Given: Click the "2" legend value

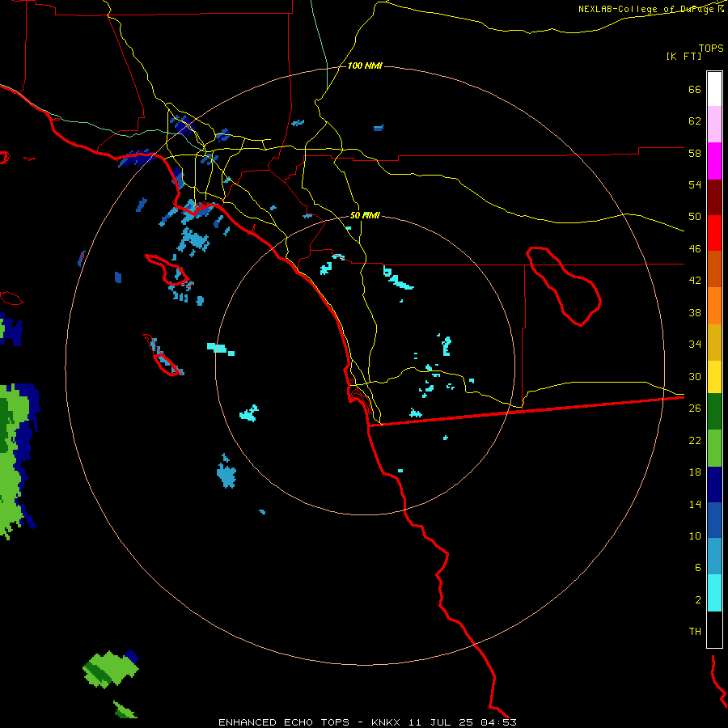Looking at the screenshot, I should coord(698,600).
